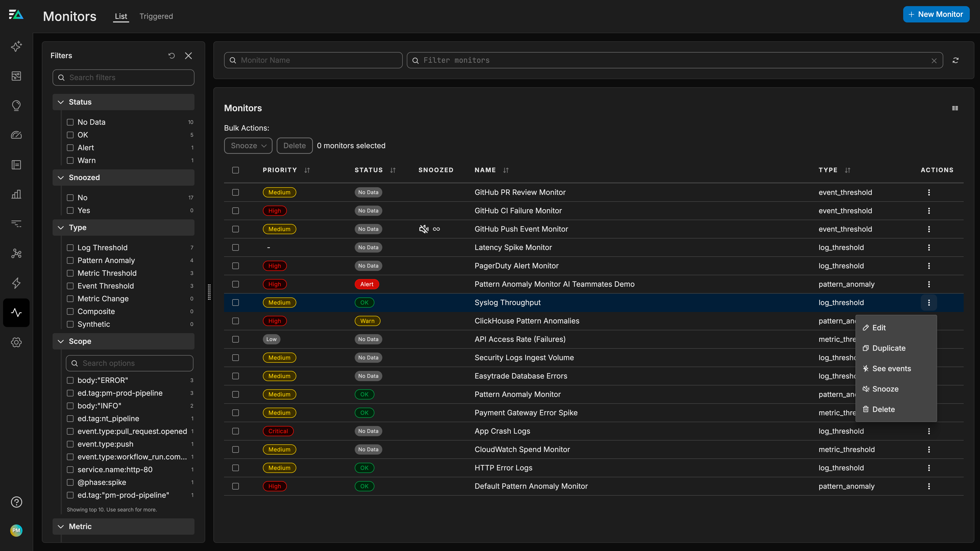The width and height of the screenshot is (980, 551).
Task: Open the help question mark icon
Action: point(16,502)
